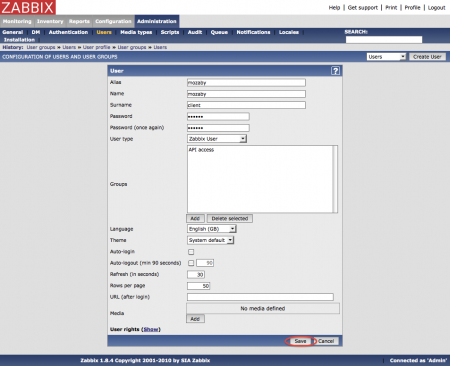
Task: Focus the Alias input field
Action: (246, 82)
